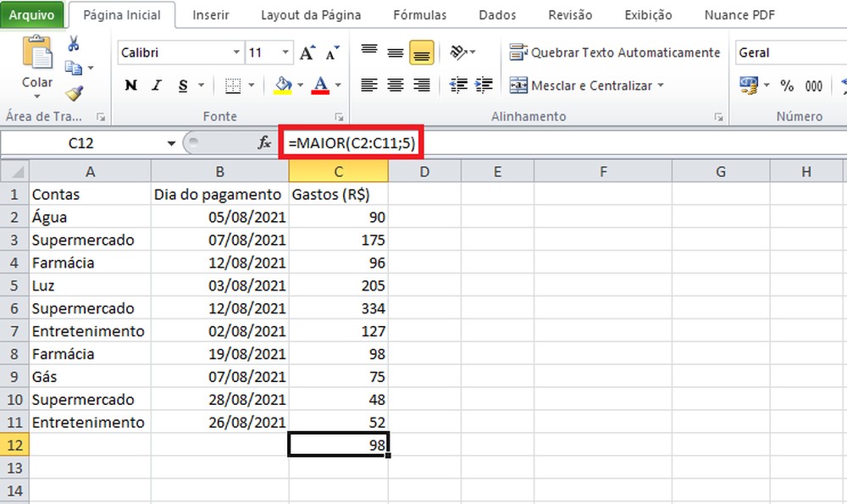Image resolution: width=847 pixels, height=504 pixels.
Task: Toggle center text alignment
Action: 395,85
